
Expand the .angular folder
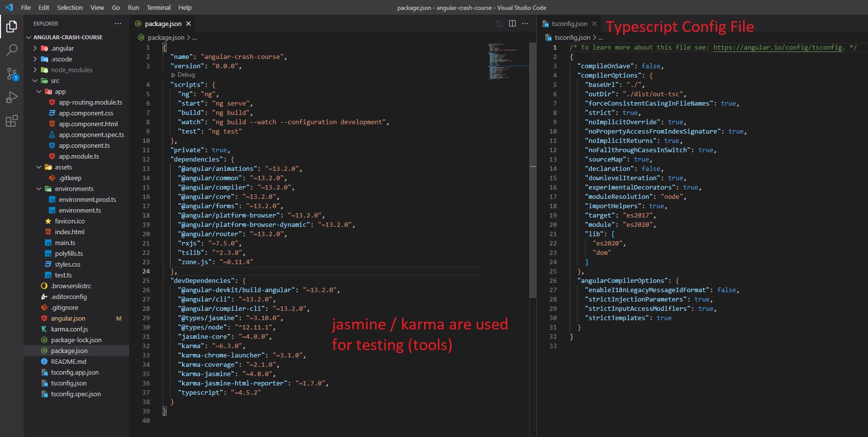(76, 48)
